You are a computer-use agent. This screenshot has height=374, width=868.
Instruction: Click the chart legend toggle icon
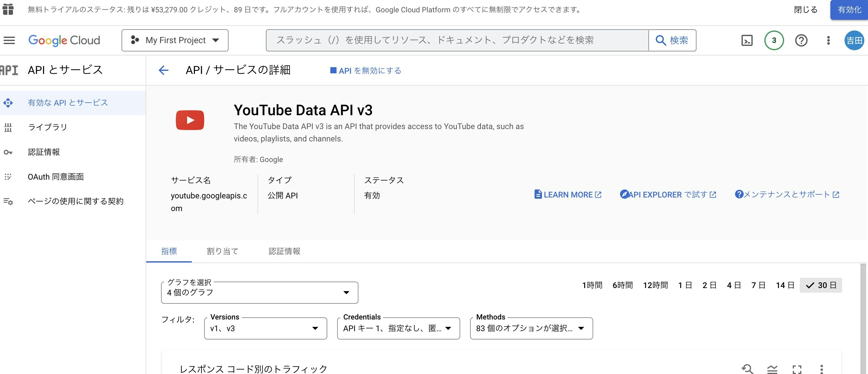pos(772,369)
